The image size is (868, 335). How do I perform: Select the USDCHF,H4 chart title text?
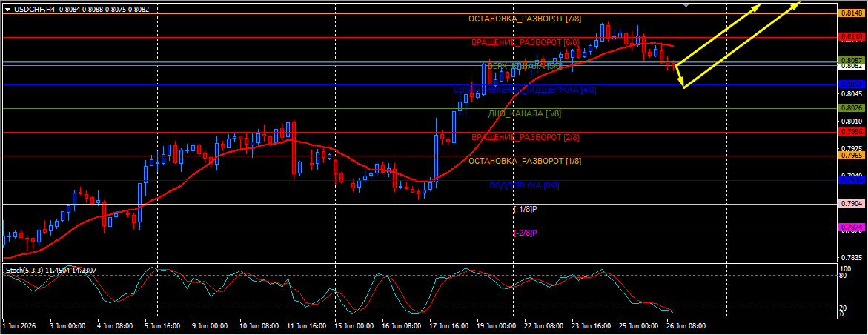coord(34,10)
